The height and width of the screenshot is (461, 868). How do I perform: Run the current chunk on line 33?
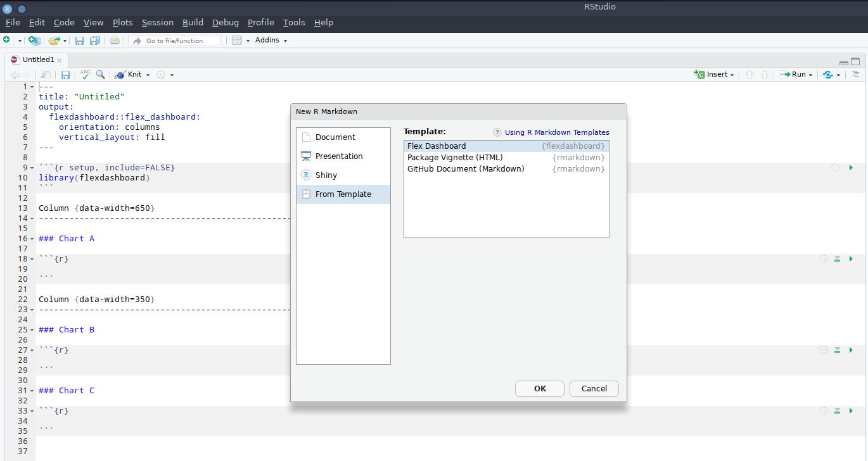[851, 411]
